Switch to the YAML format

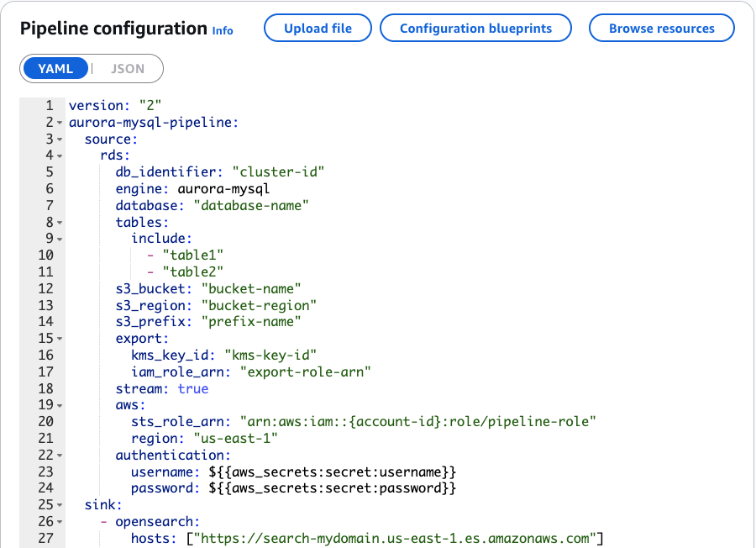55,69
